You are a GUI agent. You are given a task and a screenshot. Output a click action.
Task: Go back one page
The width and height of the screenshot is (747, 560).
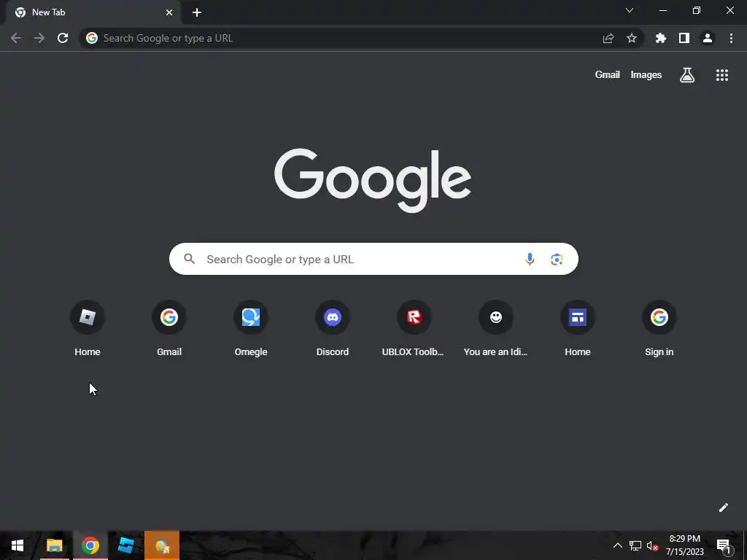tap(16, 38)
